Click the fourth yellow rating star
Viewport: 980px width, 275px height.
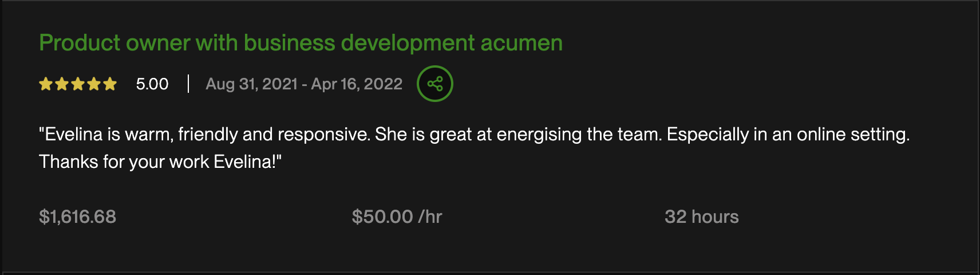click(94, 85)
